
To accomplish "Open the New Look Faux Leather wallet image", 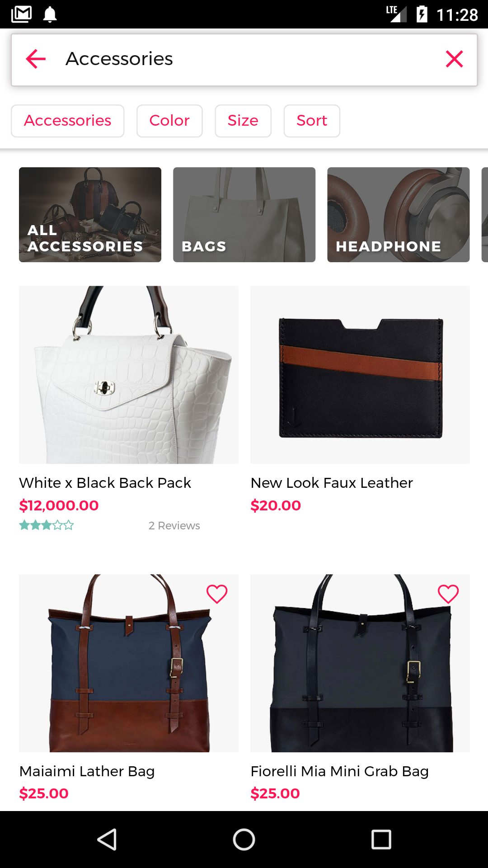I will (x=360, y=375).
